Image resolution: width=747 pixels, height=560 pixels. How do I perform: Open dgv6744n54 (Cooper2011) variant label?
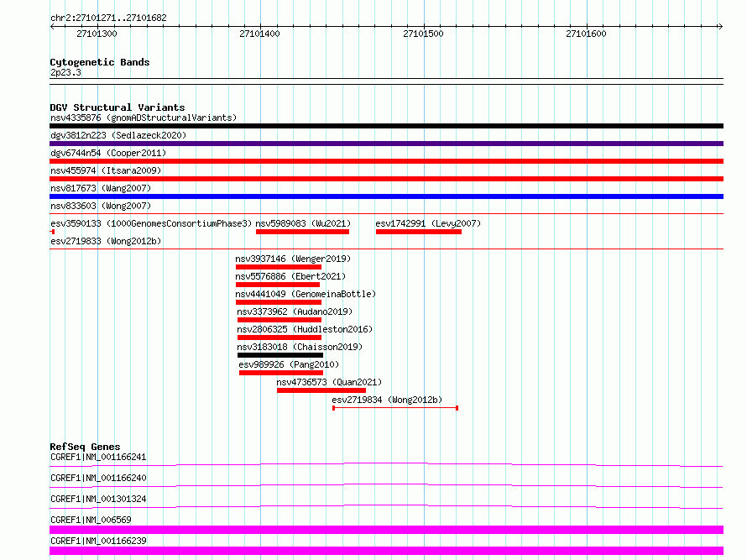108,153
